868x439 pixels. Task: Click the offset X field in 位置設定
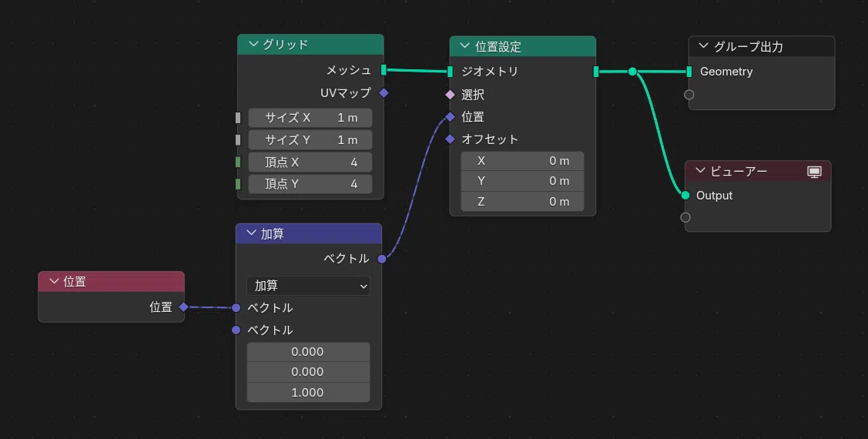point(522,161)
